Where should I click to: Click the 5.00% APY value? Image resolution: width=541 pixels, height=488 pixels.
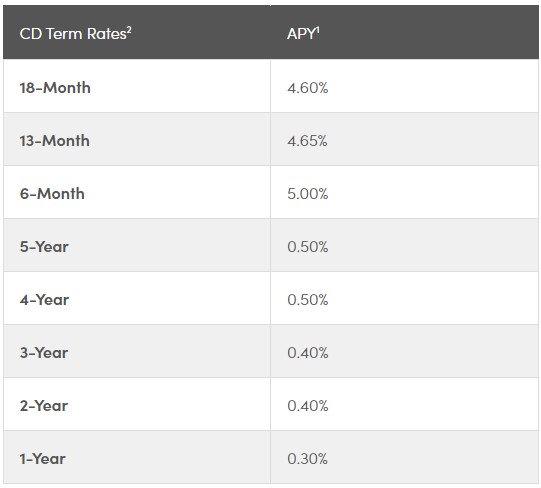(308, 194)
